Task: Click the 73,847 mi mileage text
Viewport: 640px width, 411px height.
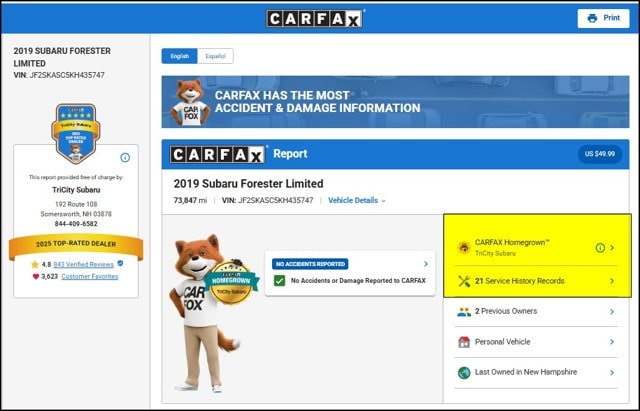Action: tap(190, 200)
